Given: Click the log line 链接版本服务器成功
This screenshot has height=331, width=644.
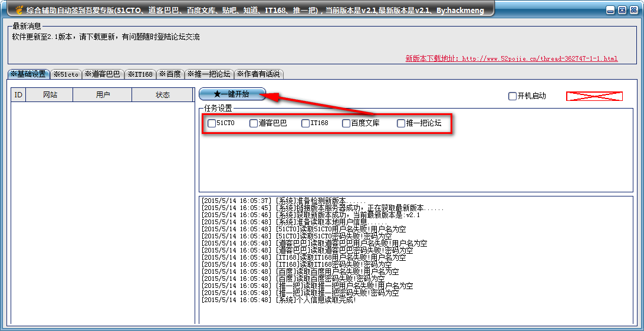Looking at the screenshot, I should tap(323, 208).
